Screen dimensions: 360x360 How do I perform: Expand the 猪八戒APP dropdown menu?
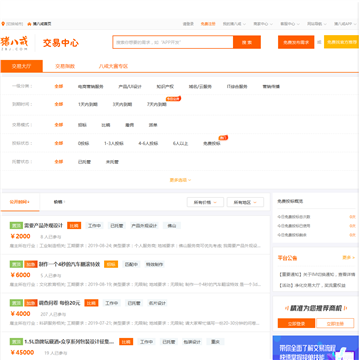[345, 24]
